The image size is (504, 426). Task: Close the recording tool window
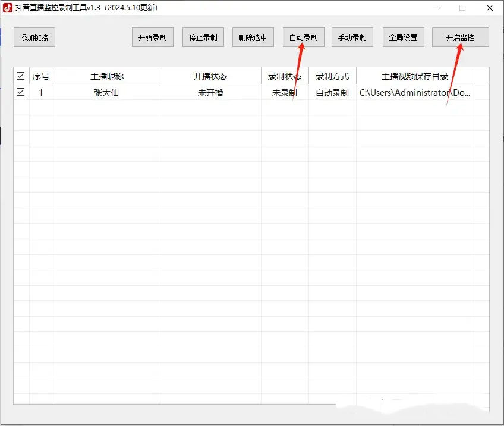490,8
